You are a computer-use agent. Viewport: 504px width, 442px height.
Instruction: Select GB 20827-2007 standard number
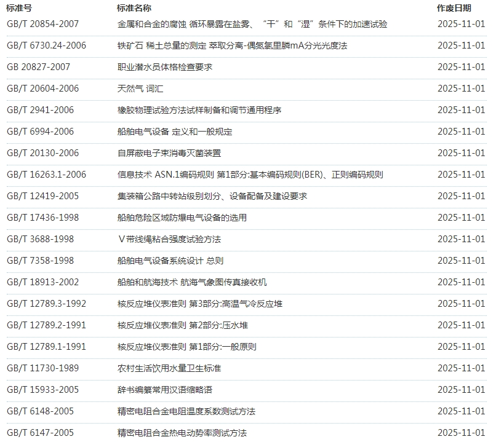coord(38,67)
